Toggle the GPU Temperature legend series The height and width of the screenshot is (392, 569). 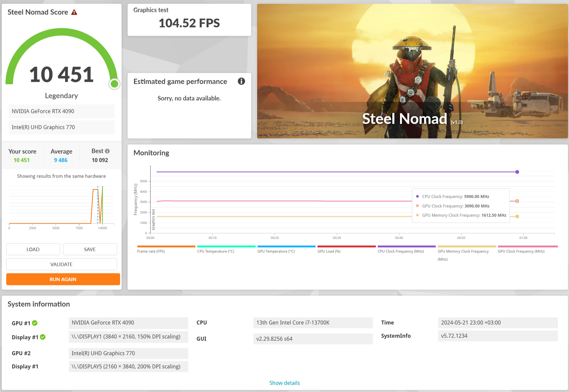(276, 251)
